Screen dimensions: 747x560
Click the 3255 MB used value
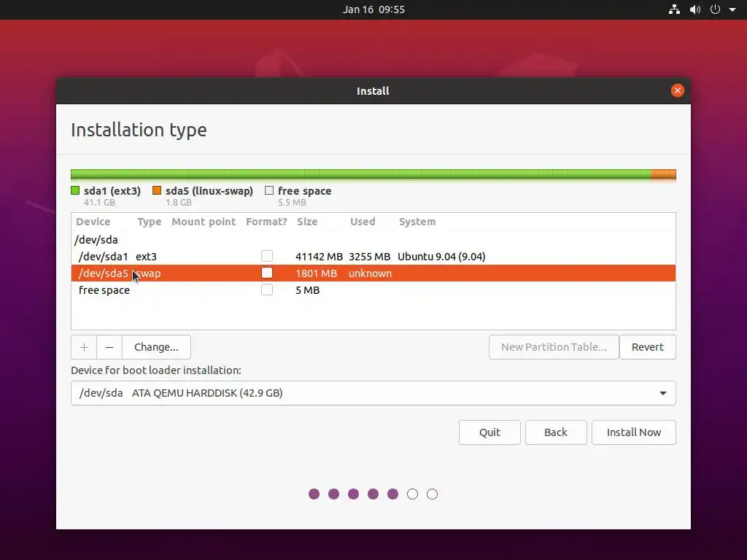click(x=370, y=257)
